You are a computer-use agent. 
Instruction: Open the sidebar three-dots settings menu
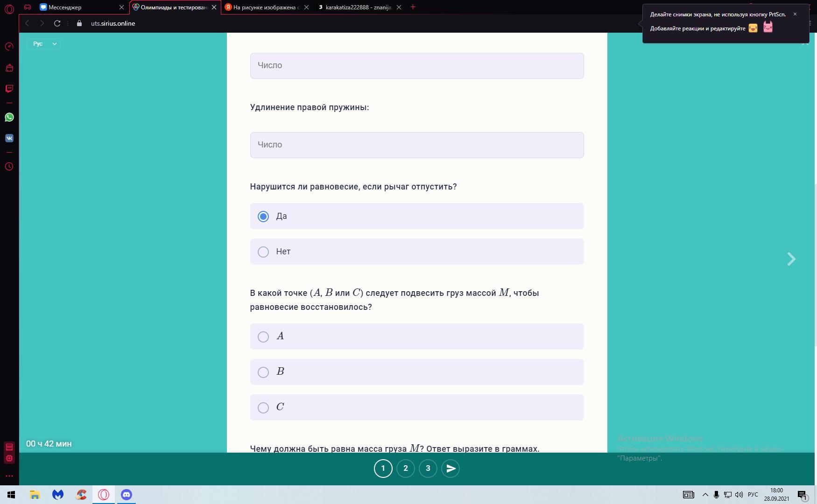point(9,476)
